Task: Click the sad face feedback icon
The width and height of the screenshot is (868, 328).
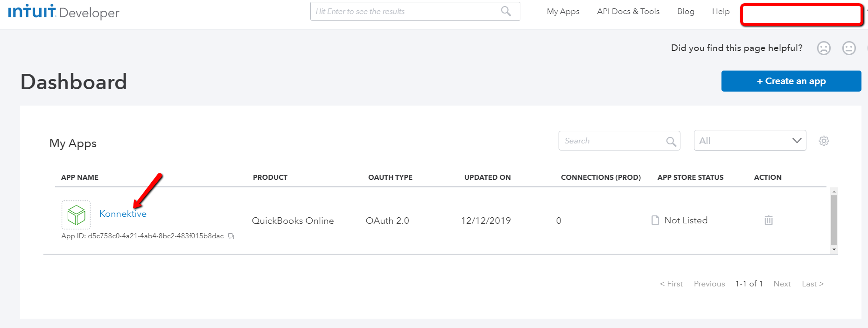Action: pos(824,48)
